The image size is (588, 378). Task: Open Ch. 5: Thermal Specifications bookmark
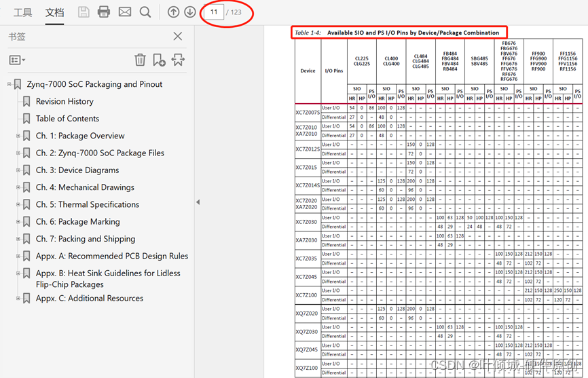(x=88, y=204)
